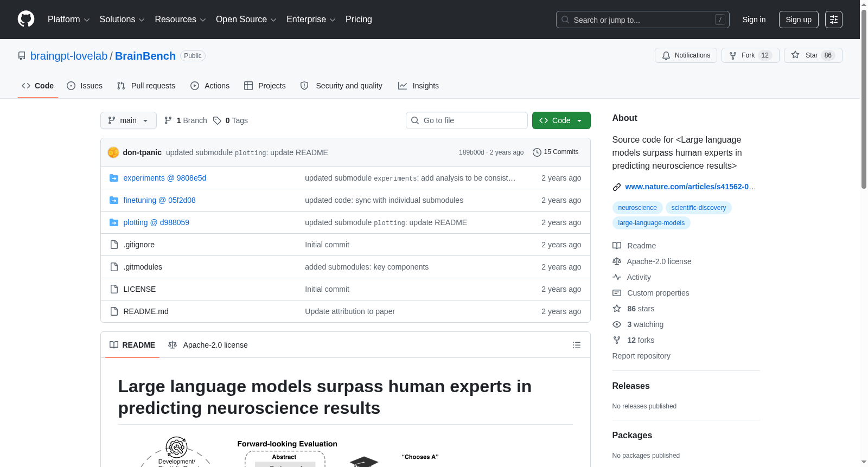Click the Sign in link

tap(754, 20)
